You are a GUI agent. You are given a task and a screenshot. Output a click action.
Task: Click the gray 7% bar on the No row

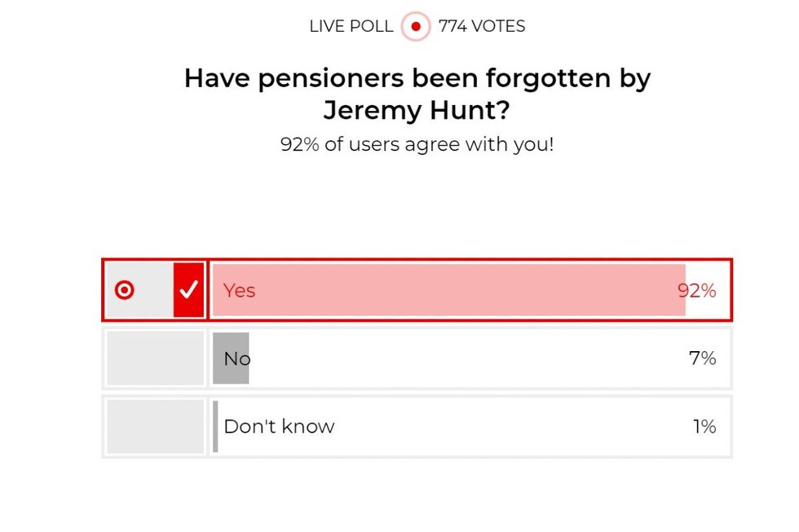click(231, 358)
